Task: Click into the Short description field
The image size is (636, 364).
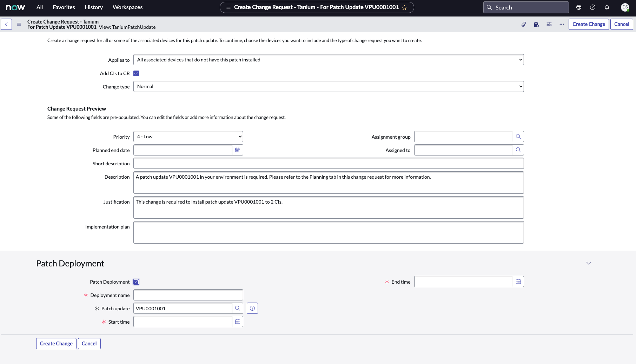Action: [328, 164]
